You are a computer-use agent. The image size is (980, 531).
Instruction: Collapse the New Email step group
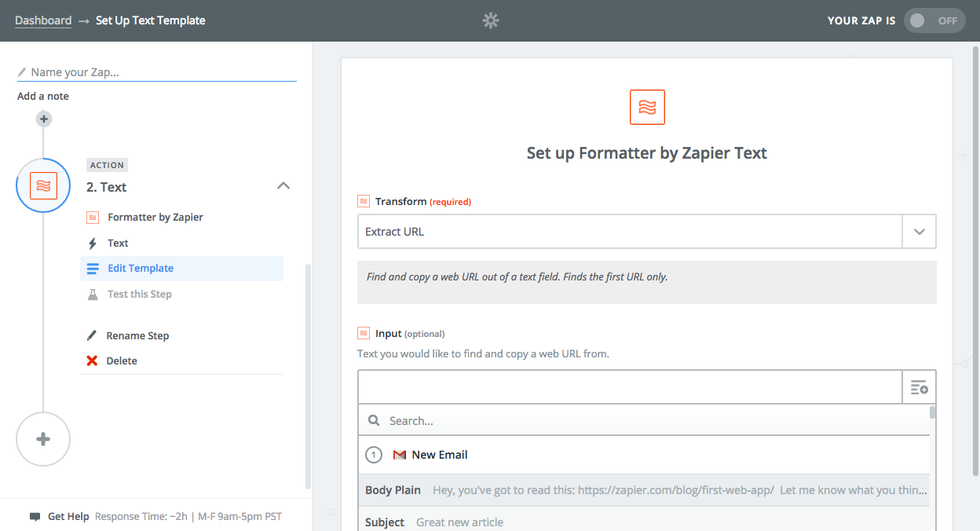(x=644, y=455)
